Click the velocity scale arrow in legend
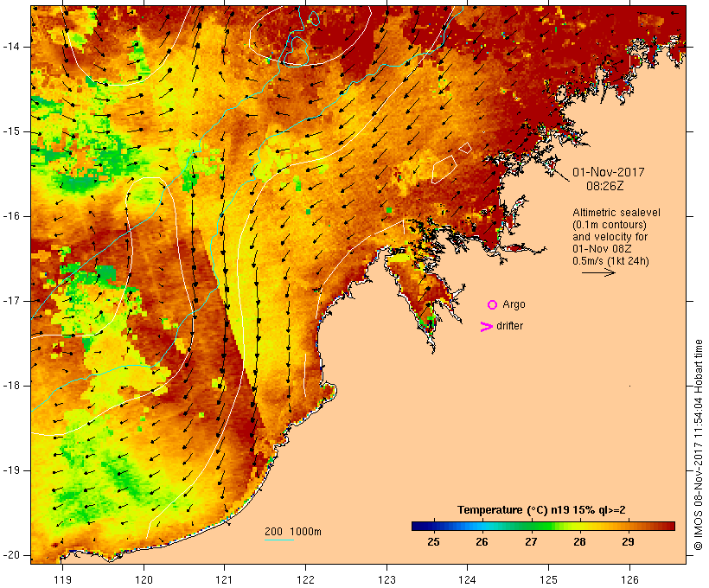The image size is (709, 588). point(598,272)
